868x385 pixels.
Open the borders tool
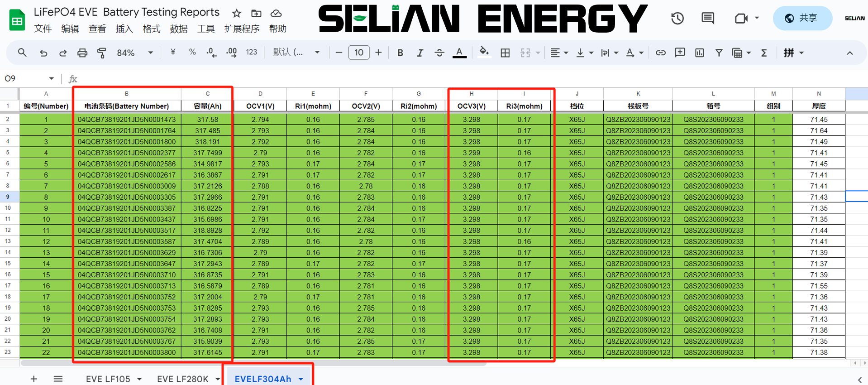pyautogui.click(x=505, y=53)
